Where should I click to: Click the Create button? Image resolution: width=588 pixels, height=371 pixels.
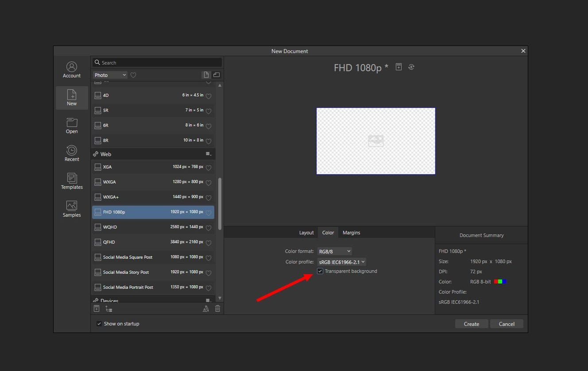(x=471, y=324)
